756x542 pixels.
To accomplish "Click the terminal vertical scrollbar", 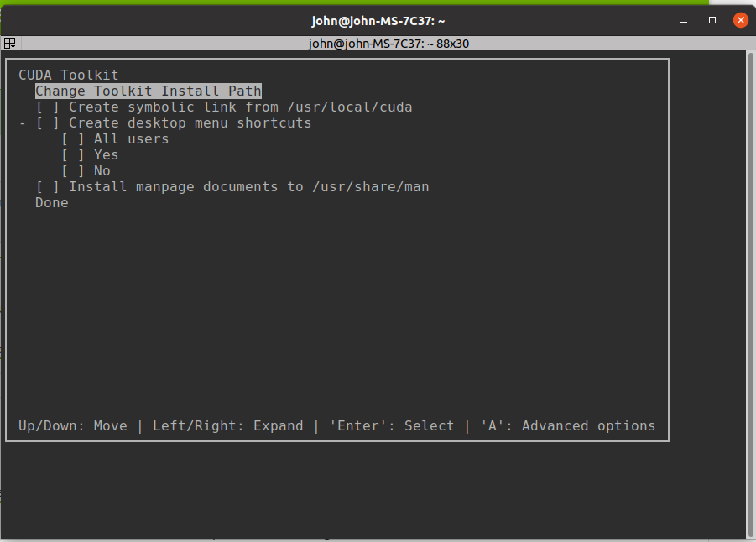I will tap(751, 294).
